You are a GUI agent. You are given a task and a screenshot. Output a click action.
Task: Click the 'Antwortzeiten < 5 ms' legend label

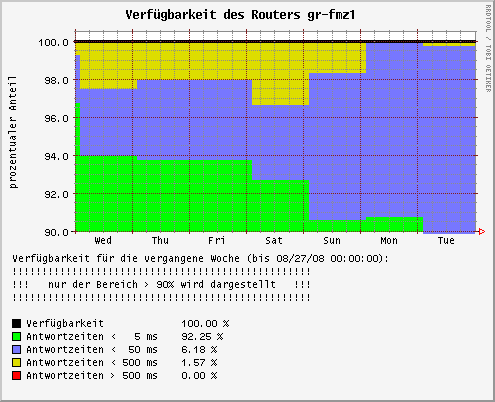click(92, 336)
